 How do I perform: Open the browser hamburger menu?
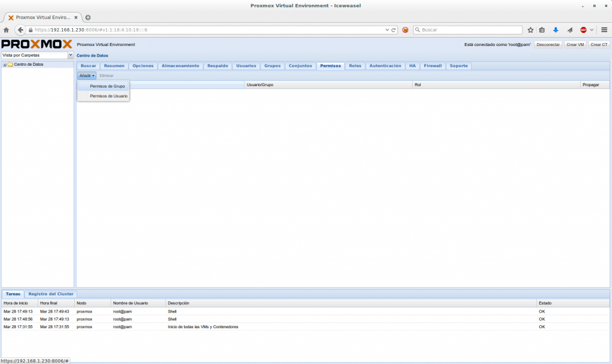[x=604, y=30]
